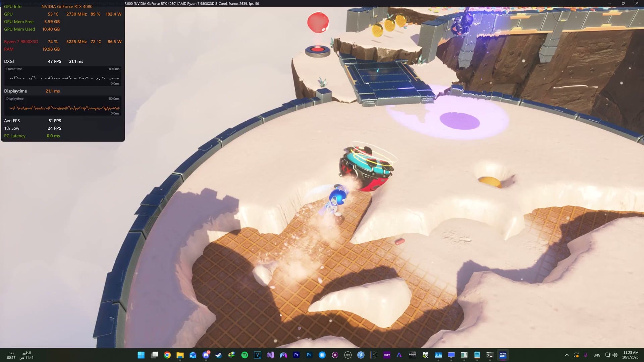Open Task View from the taskbar

click(154, 355)
